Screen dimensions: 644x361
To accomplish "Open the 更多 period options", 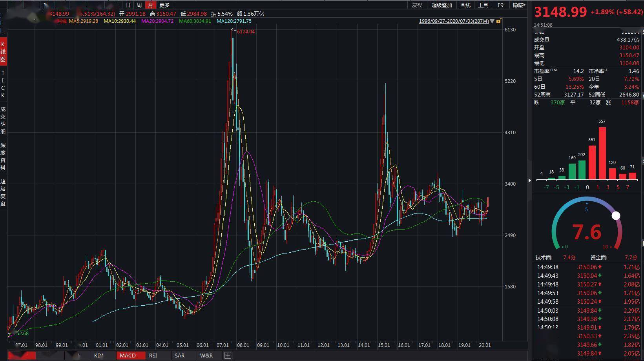I will (164, 5).
